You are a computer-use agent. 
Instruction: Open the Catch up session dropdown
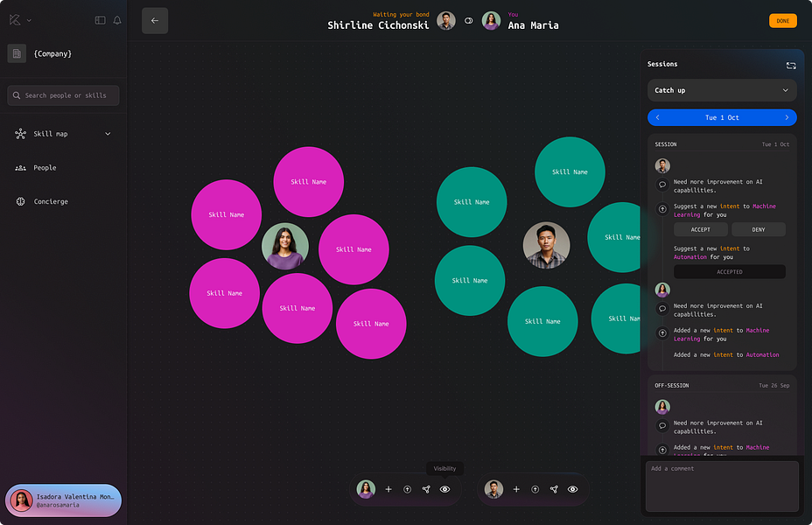point(722,90)
